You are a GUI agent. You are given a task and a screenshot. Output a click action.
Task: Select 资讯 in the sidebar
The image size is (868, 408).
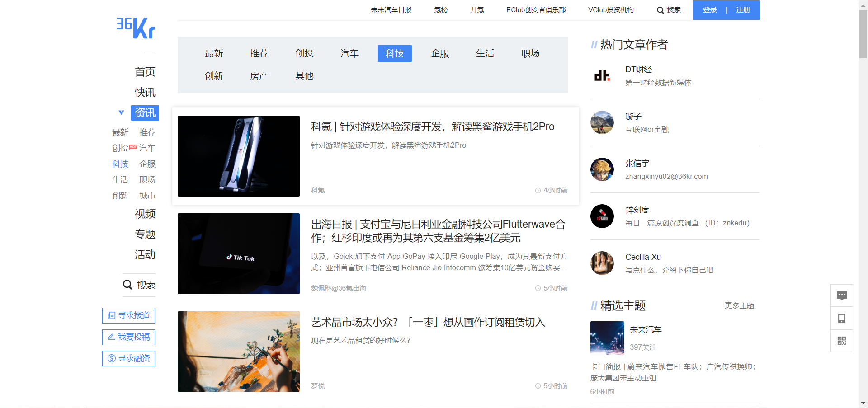pos(145,113)
